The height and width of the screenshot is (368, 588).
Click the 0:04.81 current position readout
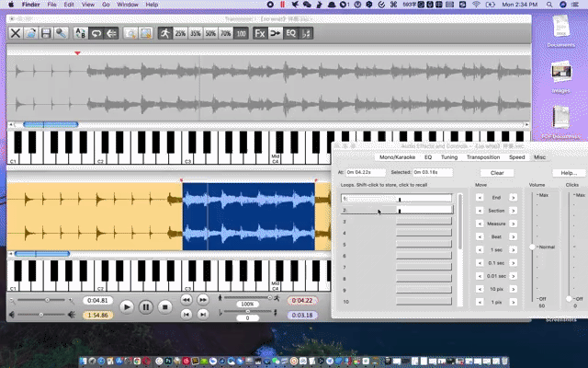97,301
